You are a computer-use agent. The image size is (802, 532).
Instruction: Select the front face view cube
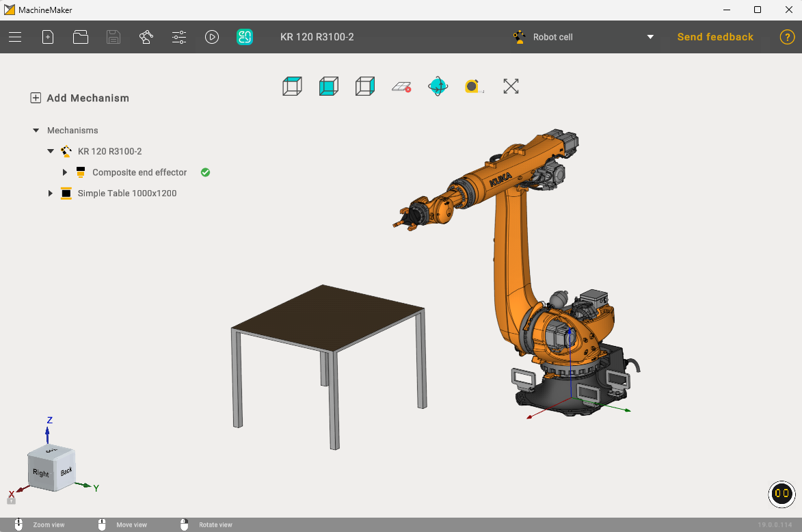click(x=329, y=86)
